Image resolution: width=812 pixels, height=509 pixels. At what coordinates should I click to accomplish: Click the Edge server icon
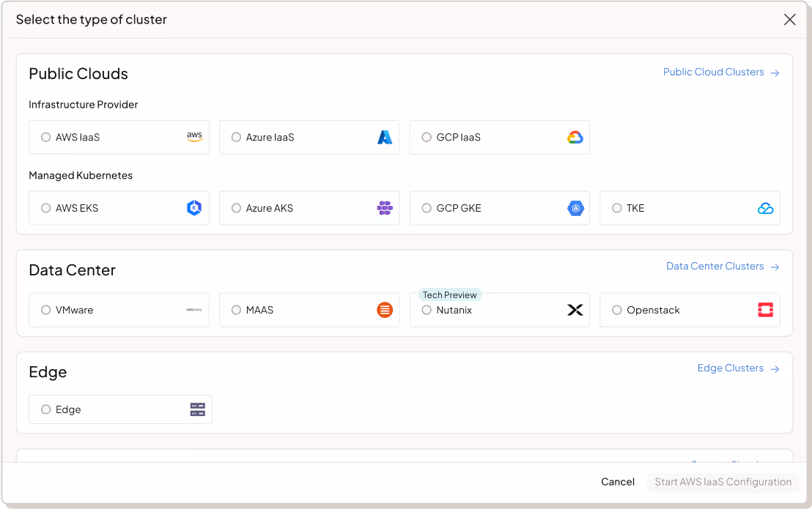(x=198, y=409)
